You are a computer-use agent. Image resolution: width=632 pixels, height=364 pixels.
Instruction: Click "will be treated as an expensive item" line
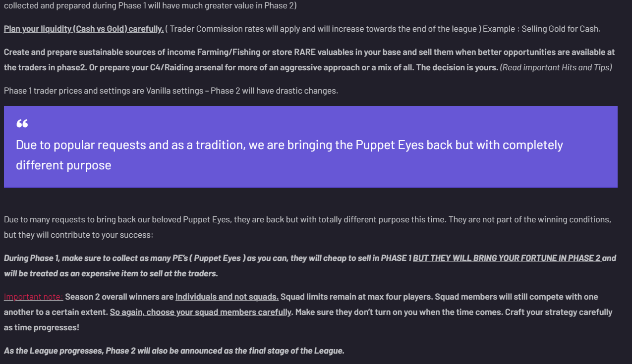point(111,273)
